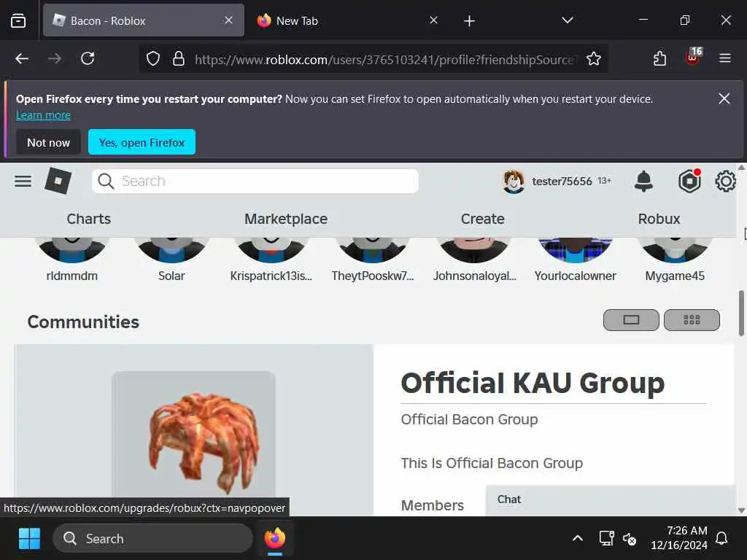Reload the current Roblox page

point(88,58)
